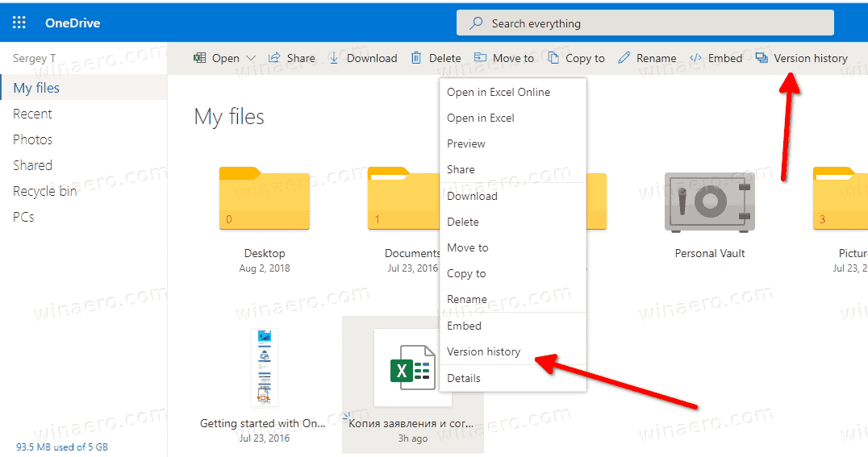Click the Delete trash bin icon
Image resolution: width=868 pixels, height=457 pixels.
[x=416, y=57]
